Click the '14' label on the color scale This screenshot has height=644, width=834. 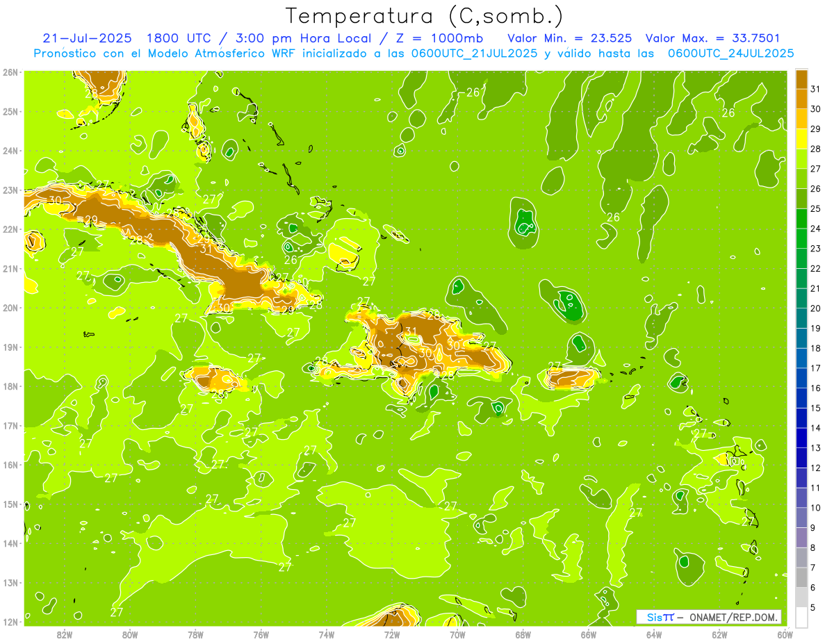(x=815, y=428)
